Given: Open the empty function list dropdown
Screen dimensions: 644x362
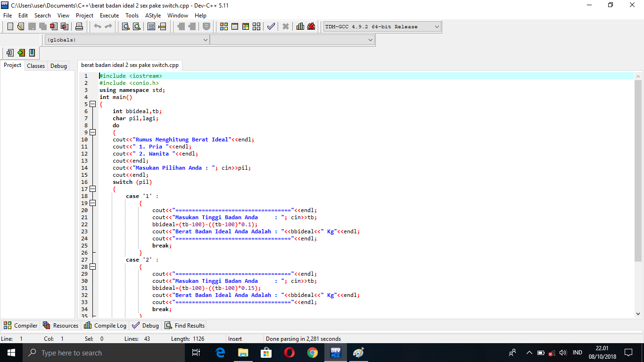Looking at the screenshot, I should point(292,40).
